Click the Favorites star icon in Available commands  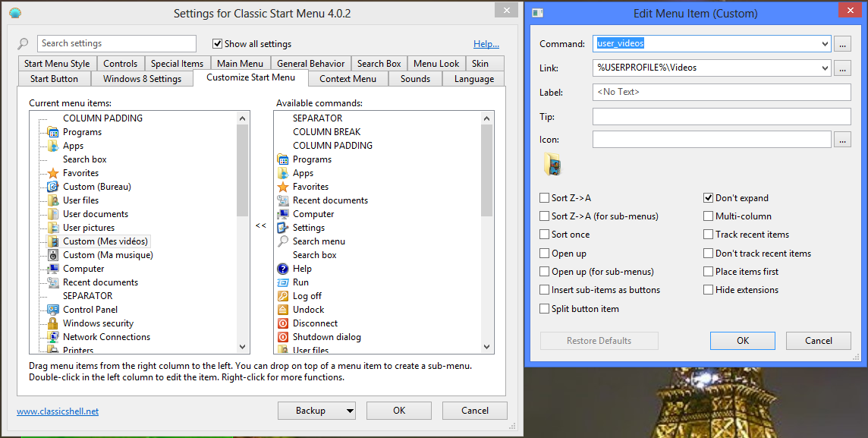(283, 187)
